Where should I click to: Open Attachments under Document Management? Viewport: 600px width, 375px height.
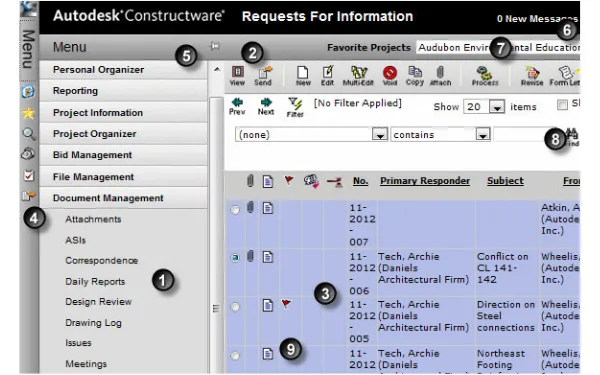click(x=93, y=219)
